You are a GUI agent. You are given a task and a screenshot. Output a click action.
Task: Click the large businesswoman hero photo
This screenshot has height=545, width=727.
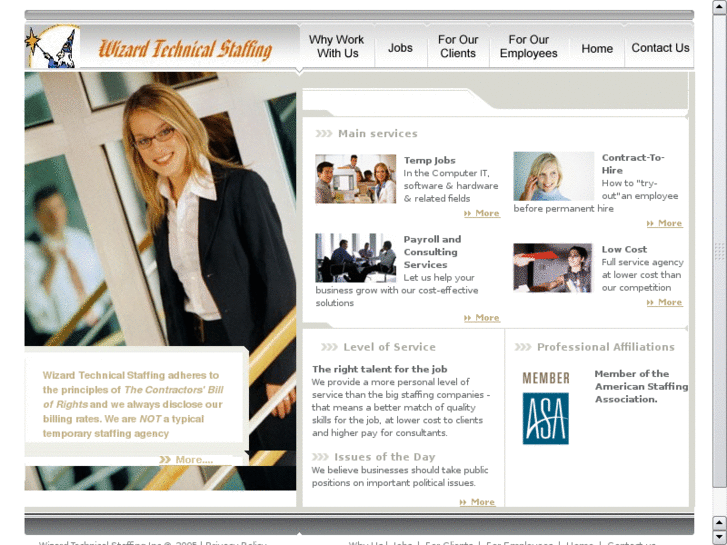click(x=160, y=209)
